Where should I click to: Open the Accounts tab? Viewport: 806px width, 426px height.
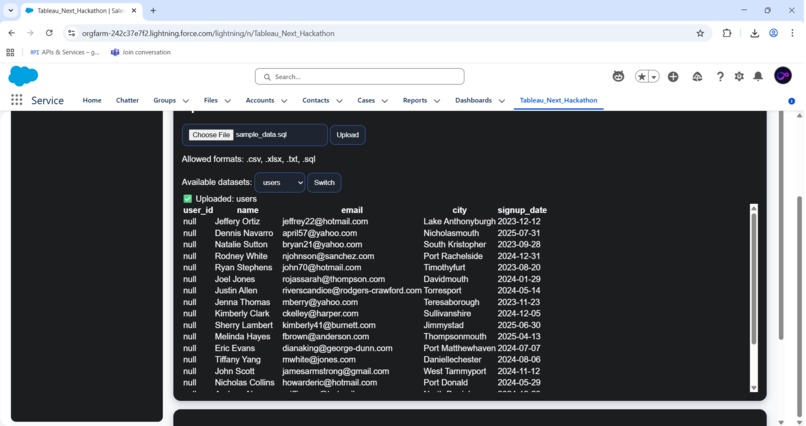260,100
